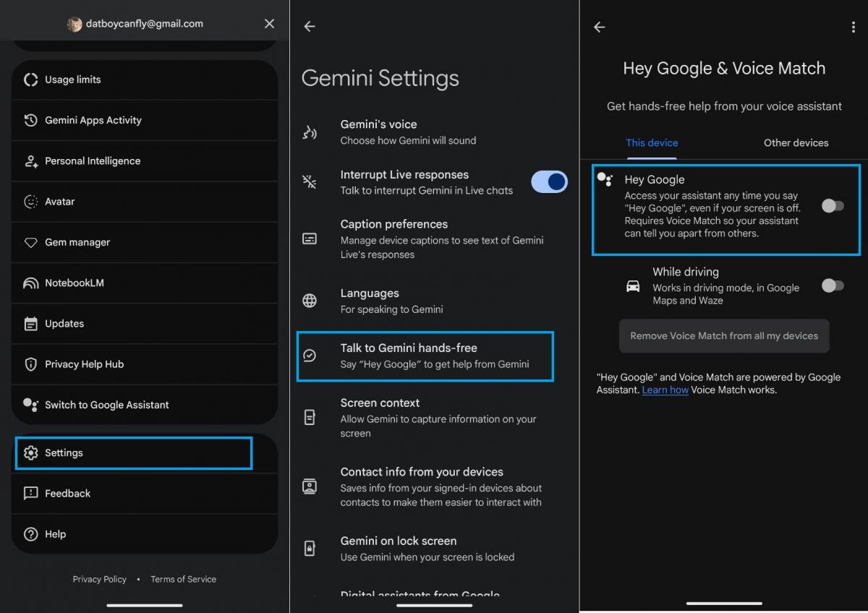Tap the profile avatar next to email
Viewport: 868px width, 613px height.
click(x=75, y=24)
